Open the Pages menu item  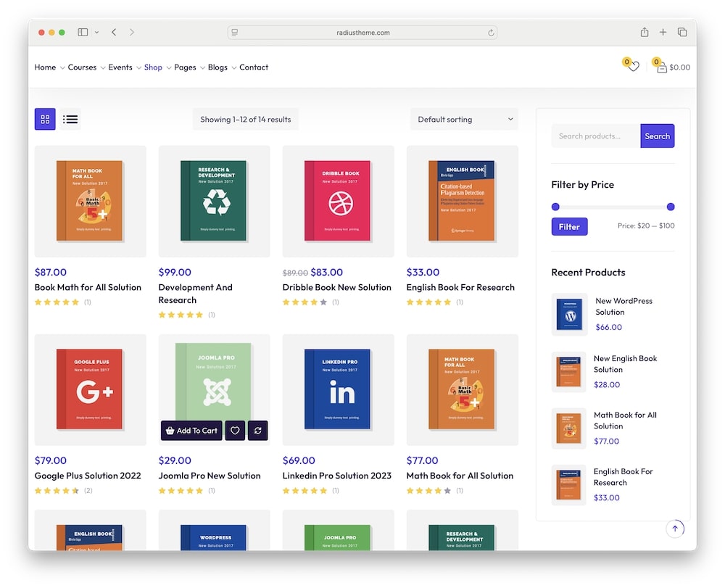point(185,67)
